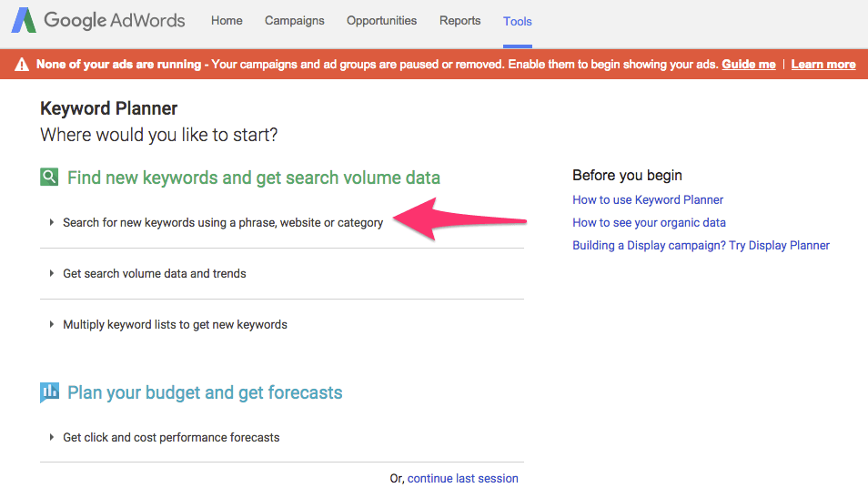Open the Reports tab
This screenshot has width=868, height=488.
point(460,21)
